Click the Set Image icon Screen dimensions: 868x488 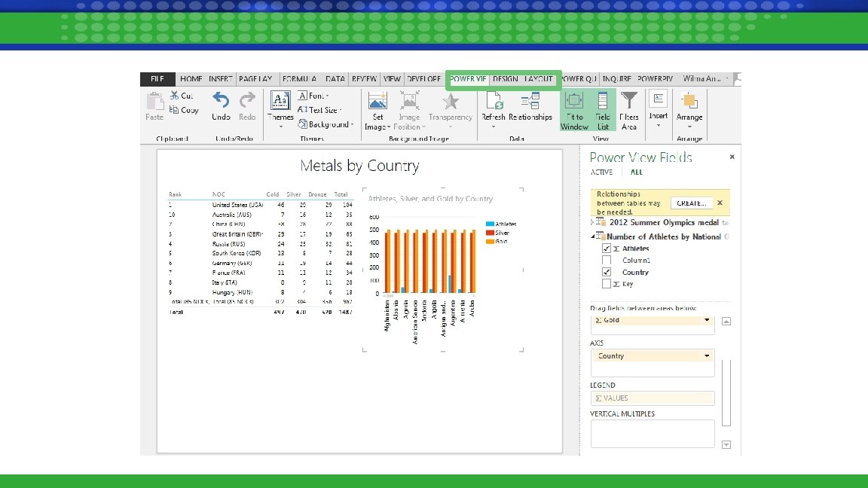[x=377, y=101]
